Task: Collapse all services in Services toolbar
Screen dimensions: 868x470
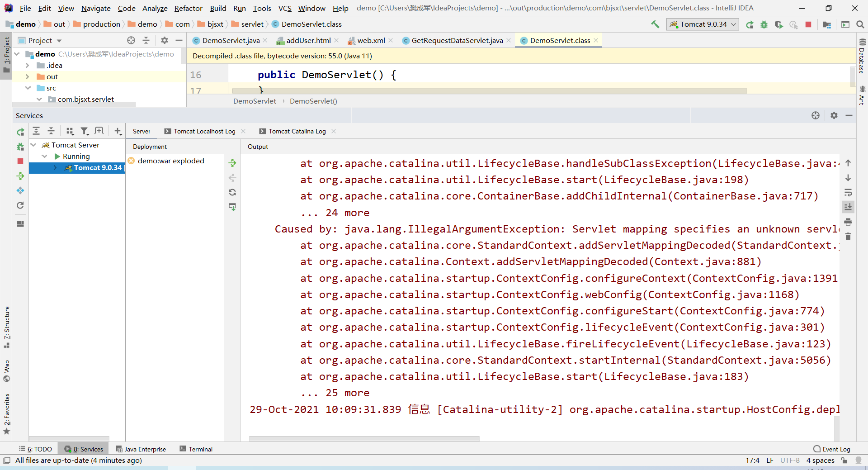Action: (x=51, y=131)
